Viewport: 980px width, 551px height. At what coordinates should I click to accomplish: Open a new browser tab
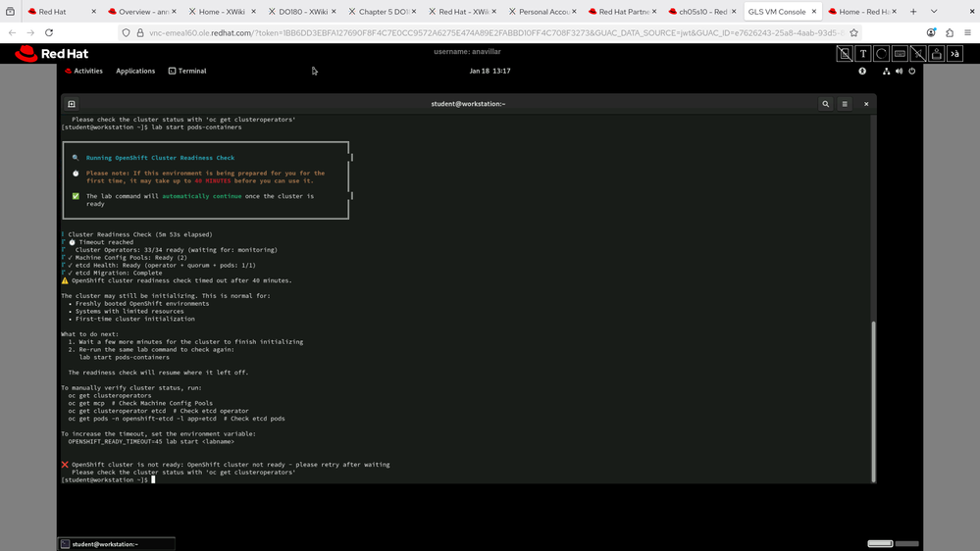click(x=913, y=11)
